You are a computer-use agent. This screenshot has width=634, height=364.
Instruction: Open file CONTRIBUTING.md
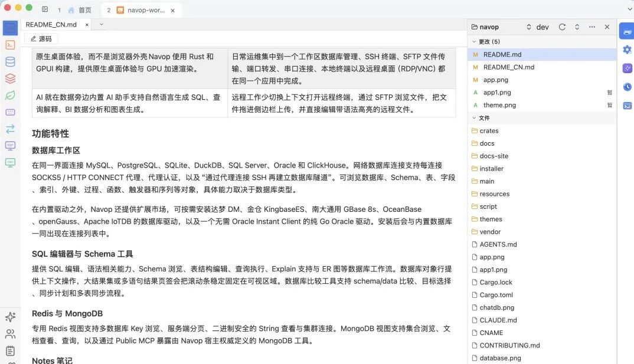[542, 345]
